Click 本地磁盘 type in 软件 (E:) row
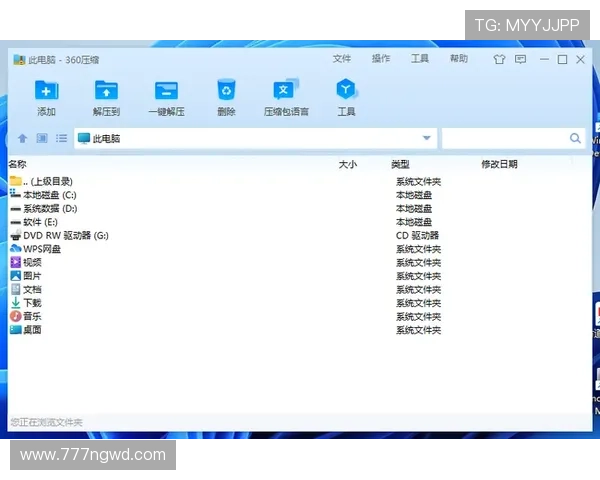Viewport: 600px width, 480px height. click(414, 222)
